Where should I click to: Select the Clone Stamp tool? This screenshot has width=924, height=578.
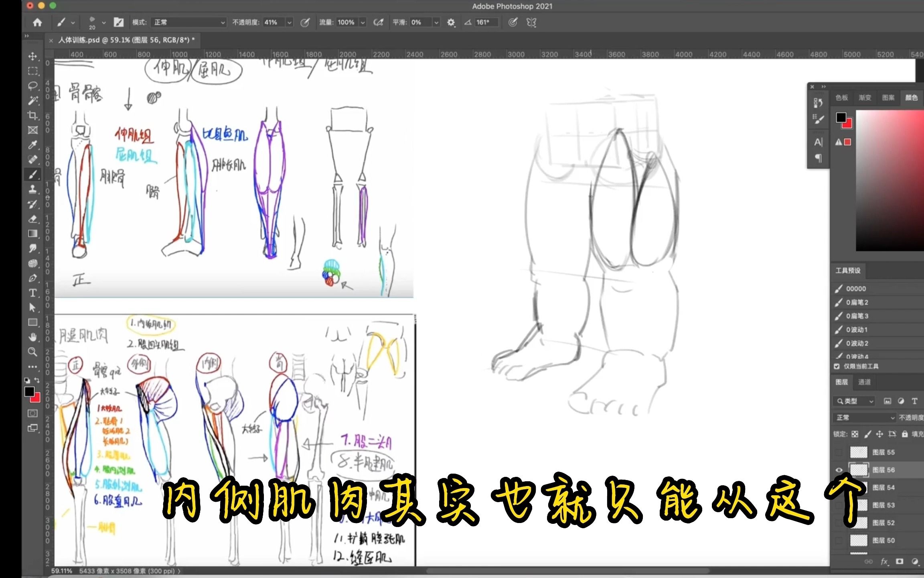click(33, 189)
